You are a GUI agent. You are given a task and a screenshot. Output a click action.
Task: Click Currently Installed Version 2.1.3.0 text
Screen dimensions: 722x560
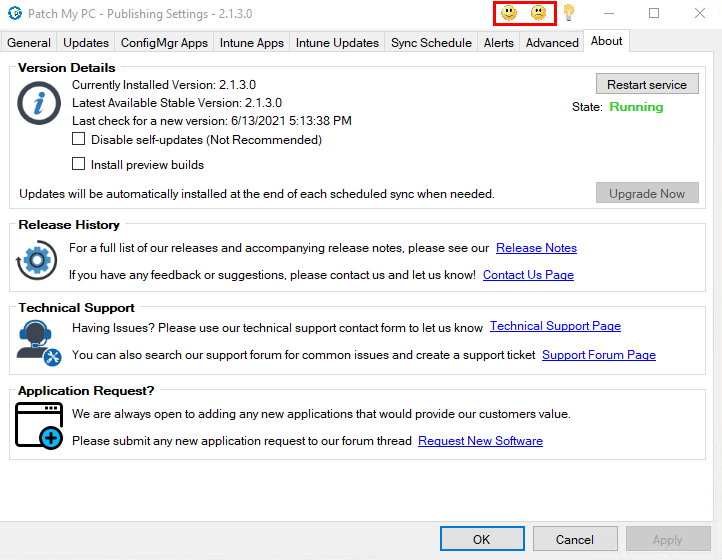pyautogui.click(x=164, y=85)
